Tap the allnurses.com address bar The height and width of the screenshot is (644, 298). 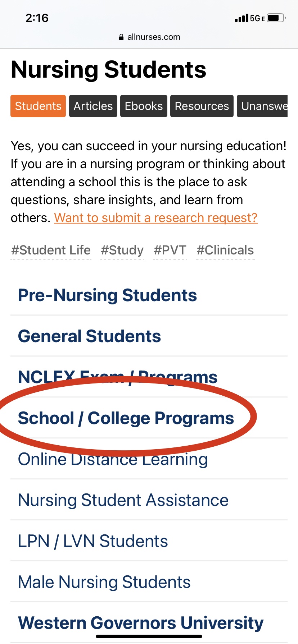tap(153, 37)
